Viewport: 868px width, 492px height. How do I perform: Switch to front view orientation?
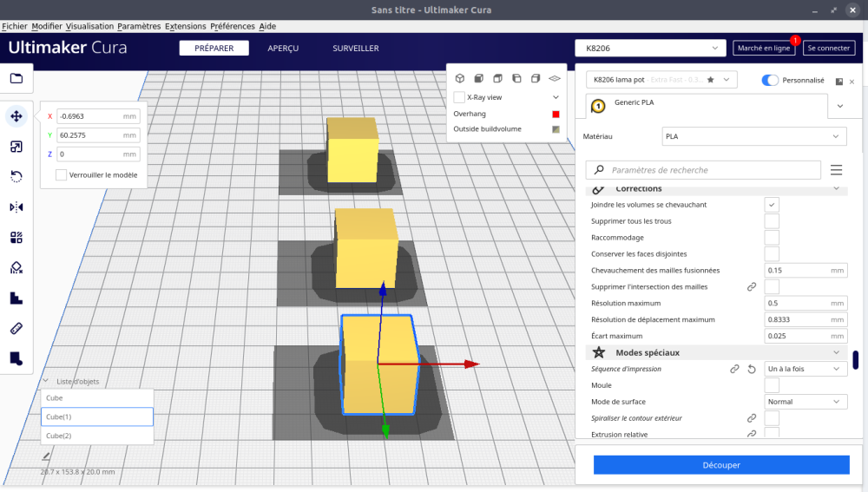coord(479,79)
